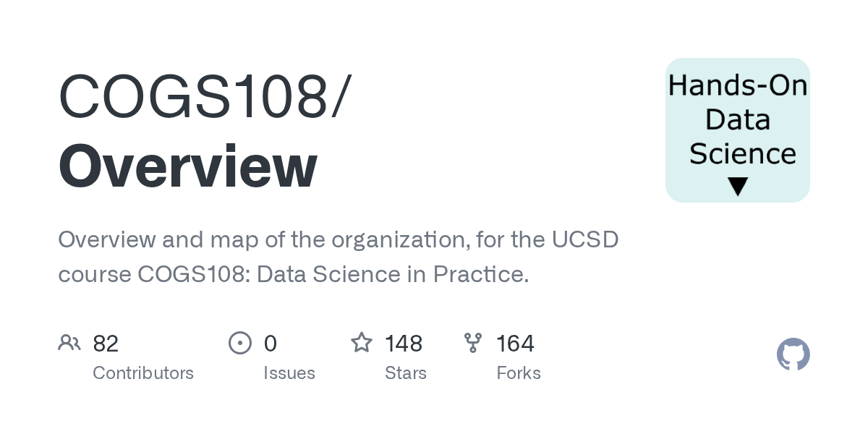Click the Forks branch icon
Image resolution: width=868 pixels, height=434 pixels.
point(473,343)
